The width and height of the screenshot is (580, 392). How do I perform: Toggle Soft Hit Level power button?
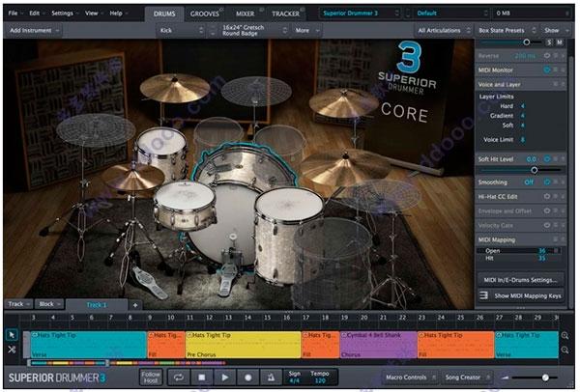tap(547, 159)
